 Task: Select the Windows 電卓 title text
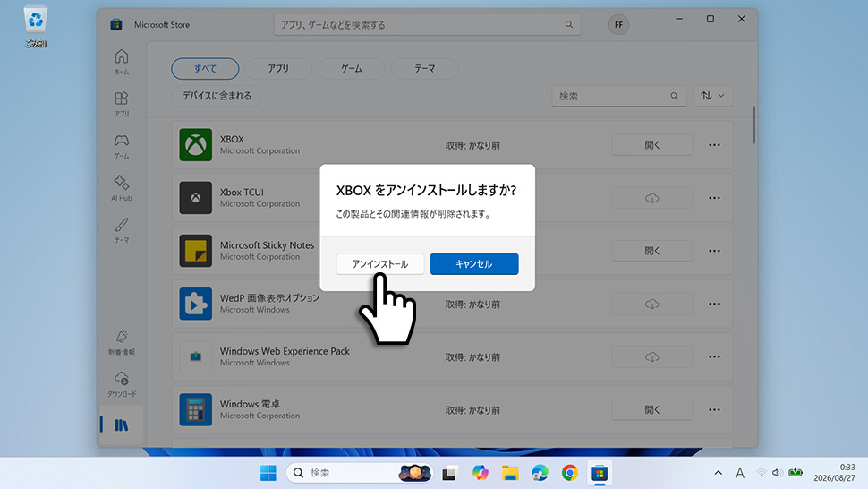coord(250,404)
